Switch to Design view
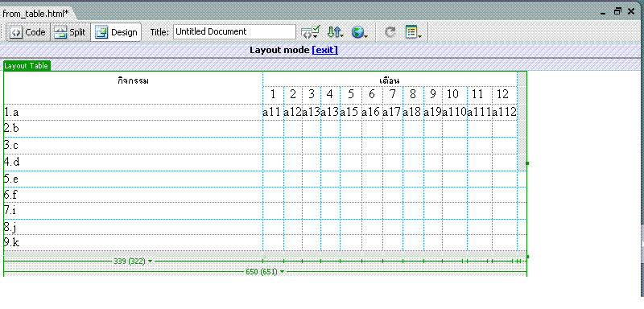This screenshot has height=309, width=644. tap(116, 32)
